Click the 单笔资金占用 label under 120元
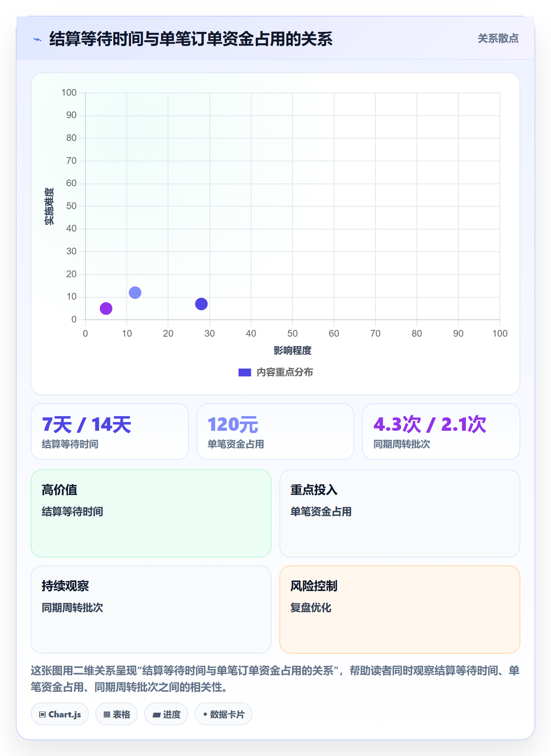Viewport: 551px width, 756px height. pyautogui.click(x=236, y=444)
